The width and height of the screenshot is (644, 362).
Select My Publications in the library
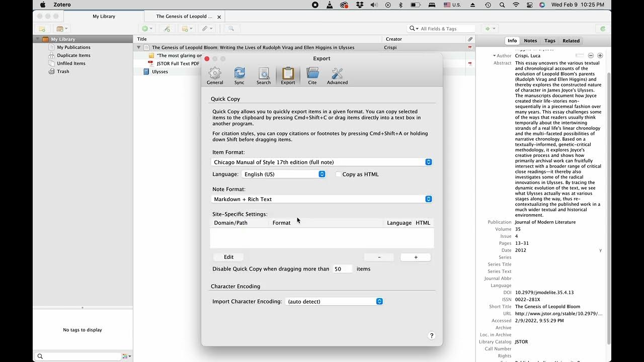pyautogui.click(x=73, y=47)
